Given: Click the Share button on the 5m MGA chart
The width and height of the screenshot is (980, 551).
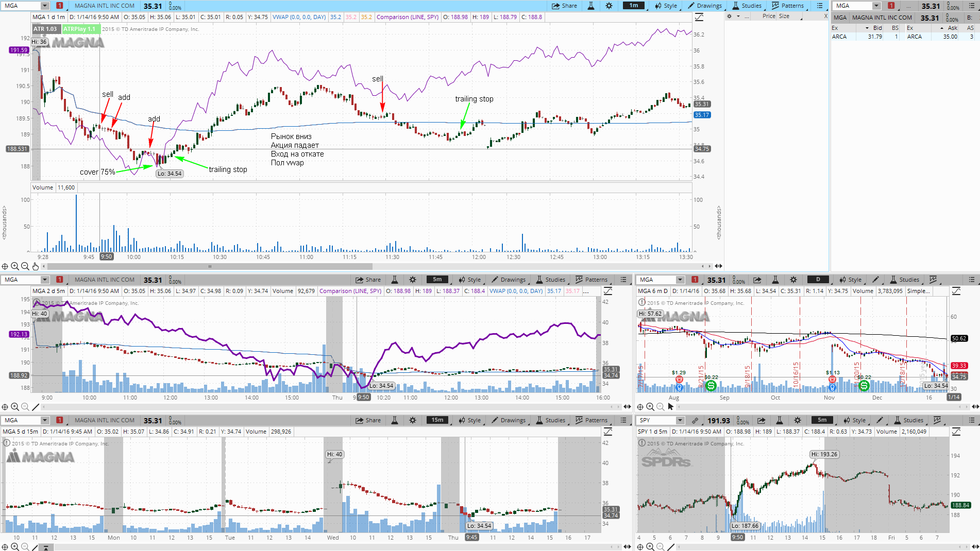Looking at the screenshot, I should tap(368, 280).
